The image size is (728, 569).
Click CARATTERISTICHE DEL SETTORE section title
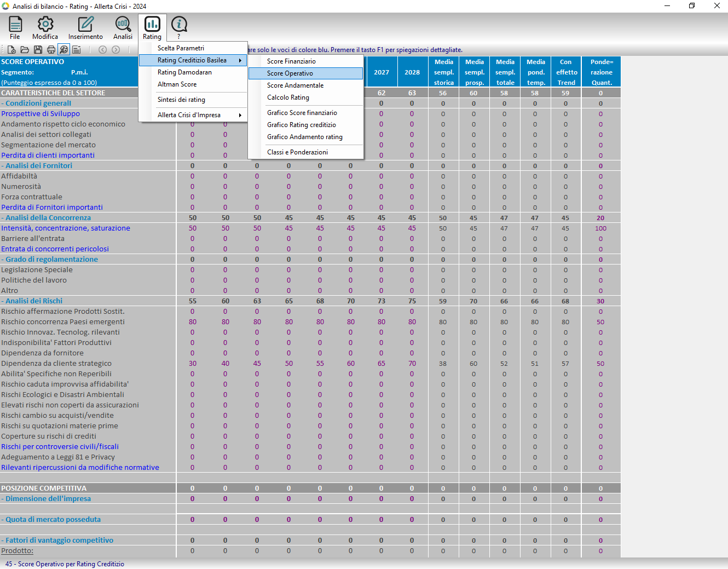53,93
